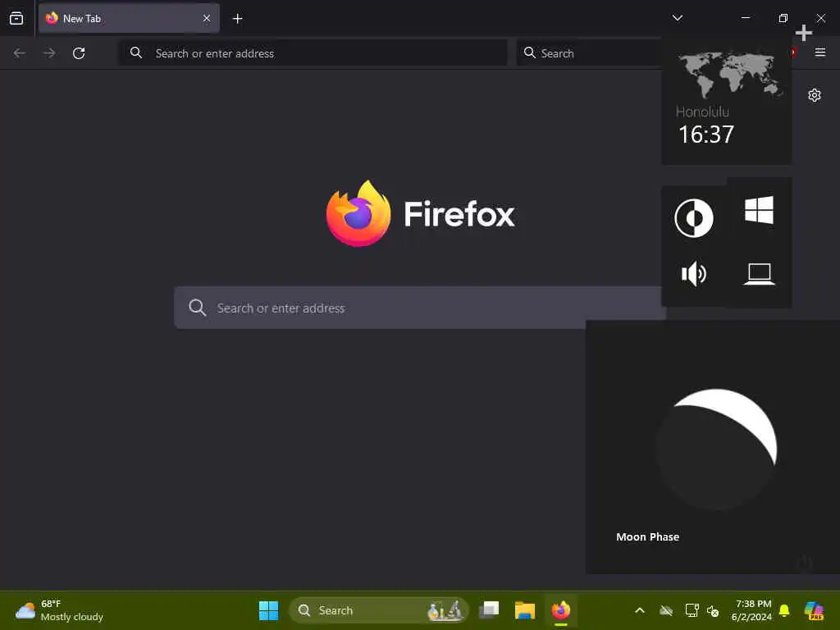This screenshot has height=630, width=840.
Task: Open the weather widget showing 68°F
Action: (59, 610)
